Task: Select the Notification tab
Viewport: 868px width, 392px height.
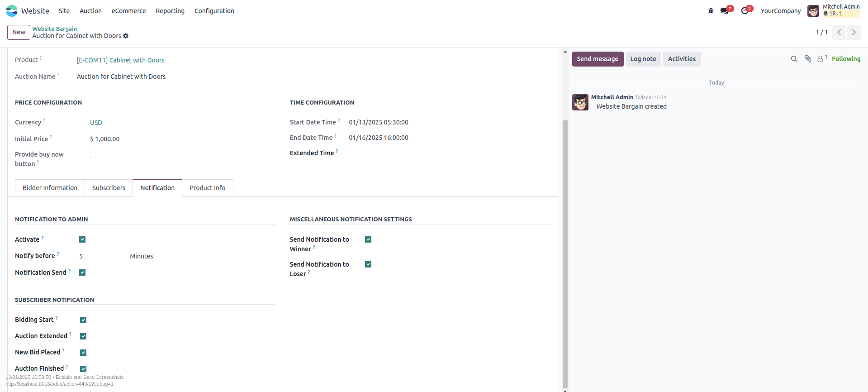Action: tap(157, 188)
